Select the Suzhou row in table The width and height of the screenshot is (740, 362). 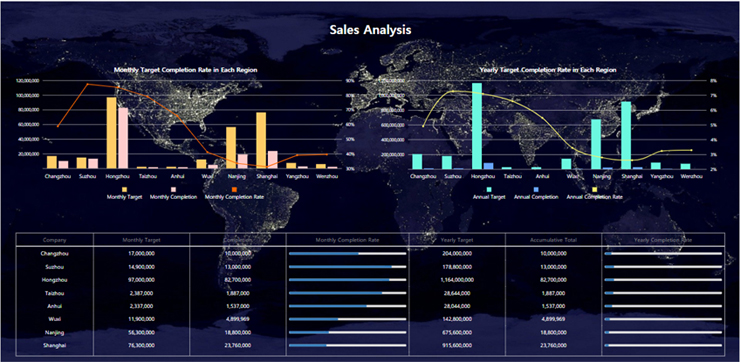(370, 267)
